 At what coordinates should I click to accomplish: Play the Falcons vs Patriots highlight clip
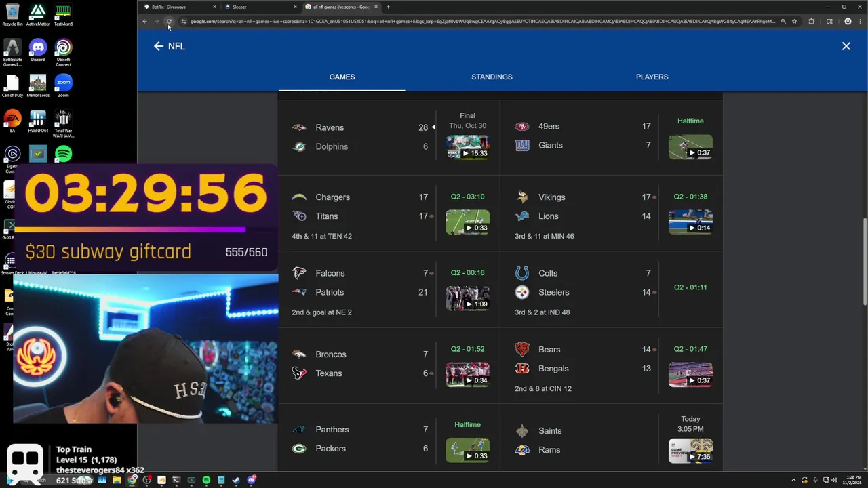click(467, 298)
